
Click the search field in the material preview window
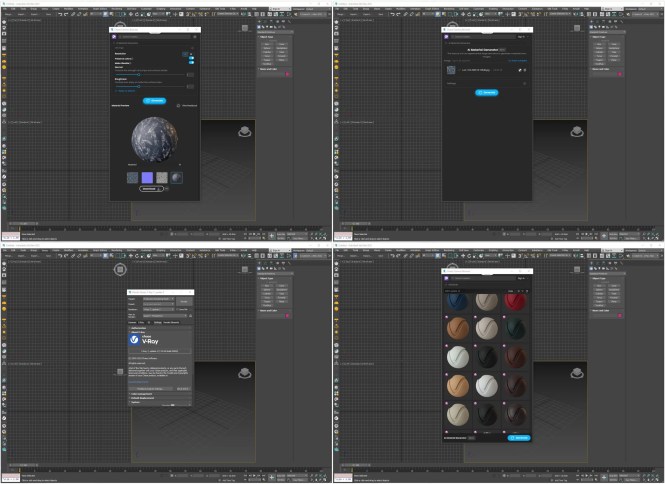(x=155, y=37)
